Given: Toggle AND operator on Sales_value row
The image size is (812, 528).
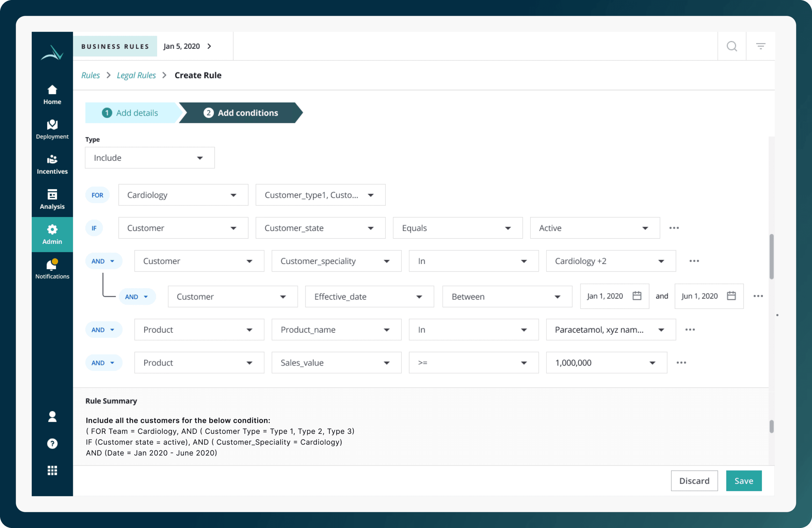Looking at the screenshot, I should 103,363.
